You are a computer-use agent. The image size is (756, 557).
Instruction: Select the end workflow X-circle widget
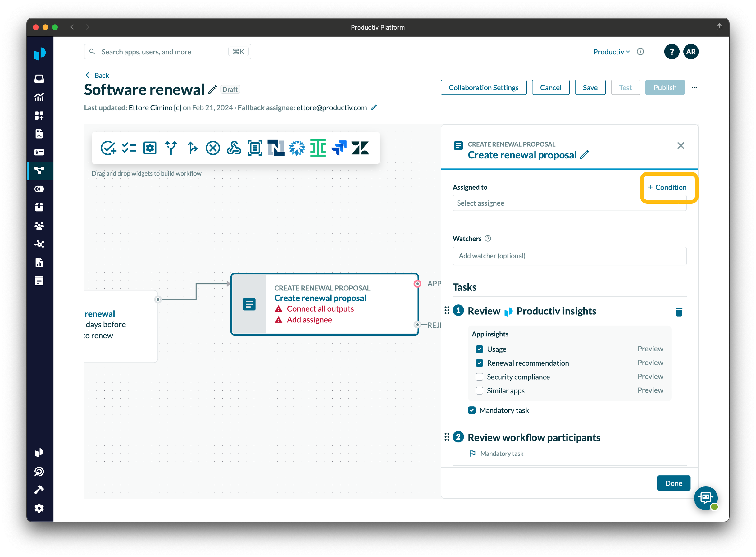213,148
